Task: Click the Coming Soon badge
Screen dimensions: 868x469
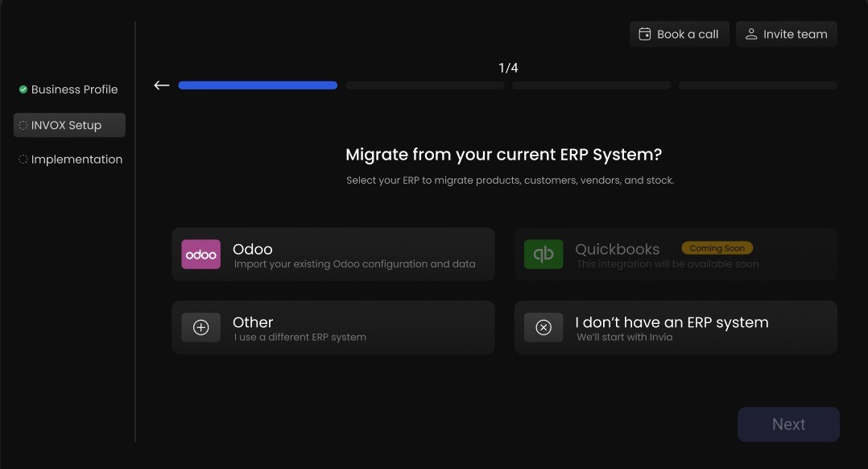Action: [717, 248]
